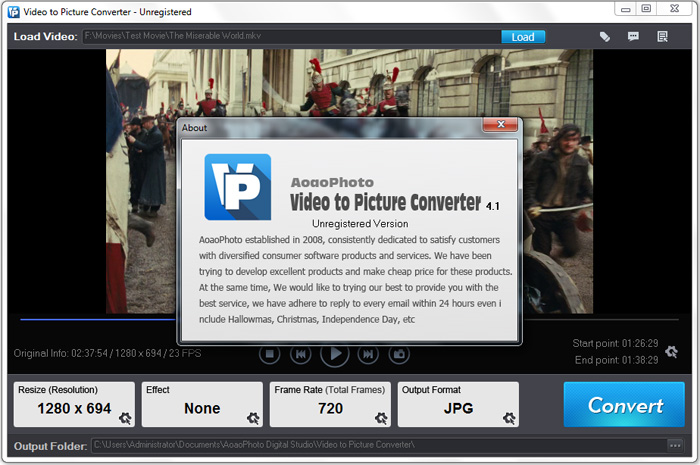
Task: Close the About dialog
Action: (500, 125)
